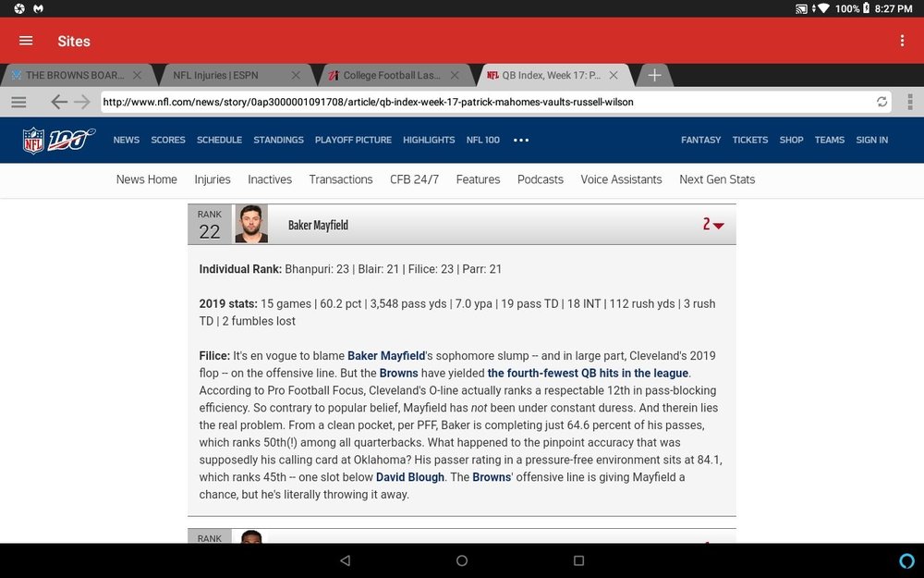Image resolution: width=924 pixels, height=578 pixels.
Task: Open Transactions subnav link
Action: pyautogui.click(x=341, y=179)
